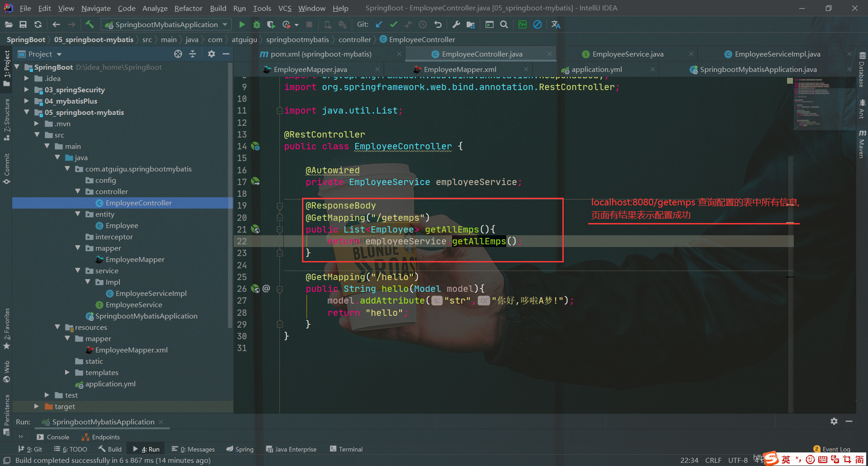
Task: Click controller breadcrumb in navigation bar
Action: tap(354, 40)
